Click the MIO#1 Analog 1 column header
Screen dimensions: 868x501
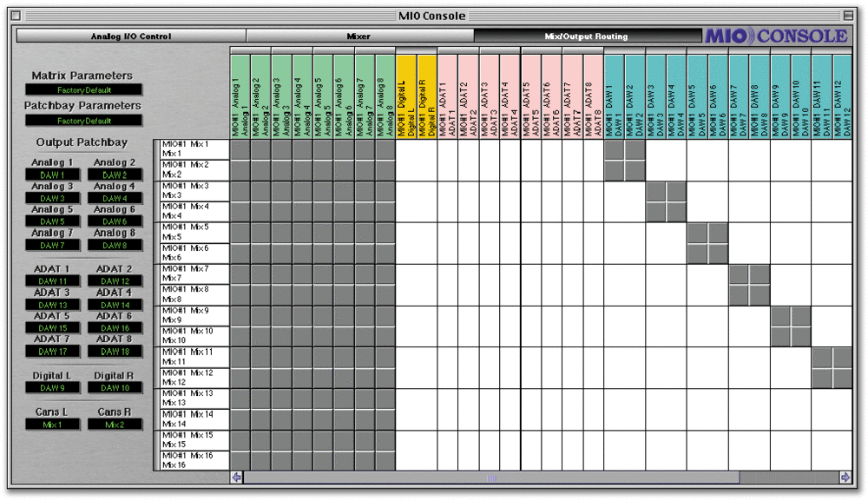pyautogui.click(x=240, y=97)
